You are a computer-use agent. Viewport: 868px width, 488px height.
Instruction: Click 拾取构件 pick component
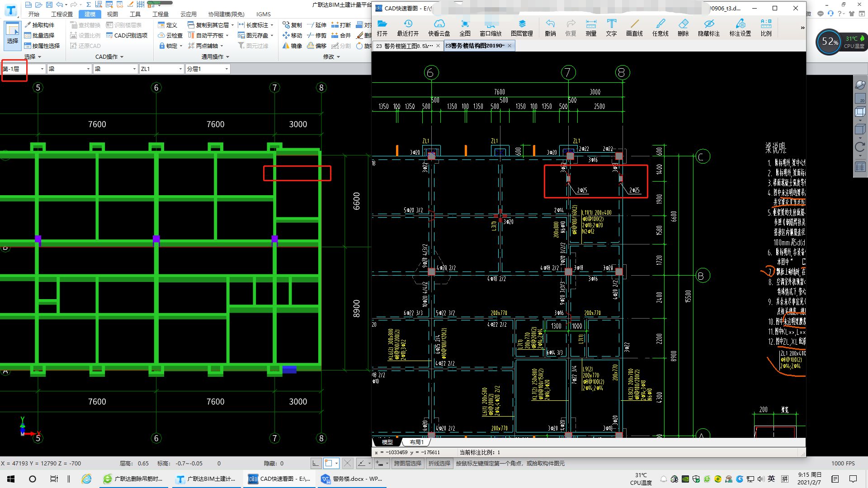point(39,25)
